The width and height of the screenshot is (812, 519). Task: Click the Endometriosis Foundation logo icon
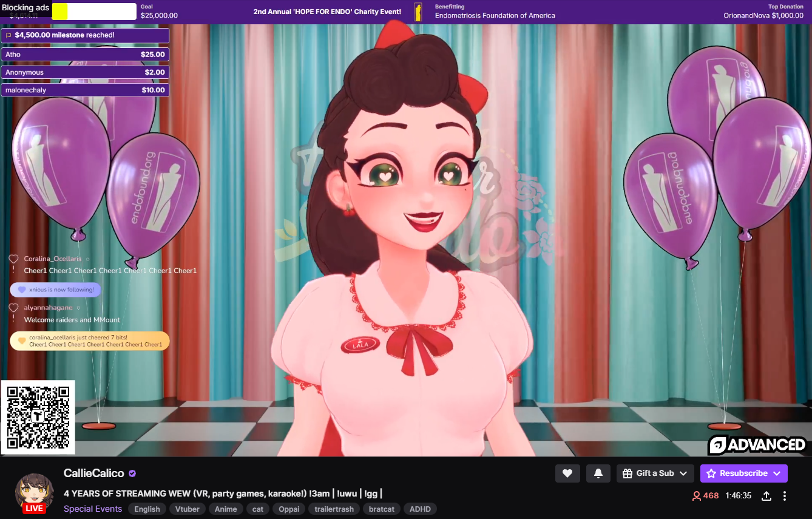point(418,12)
